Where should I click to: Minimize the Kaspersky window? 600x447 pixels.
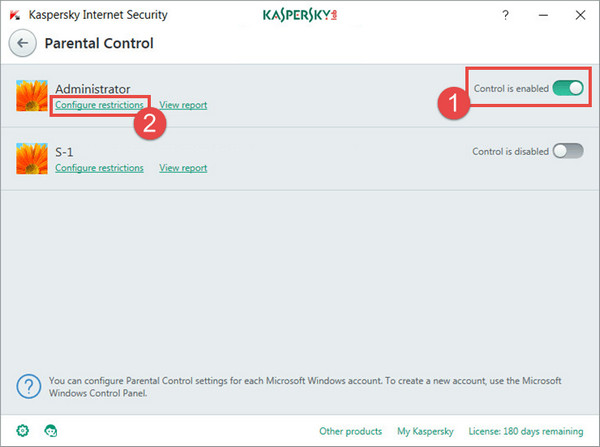click(543, 15)
